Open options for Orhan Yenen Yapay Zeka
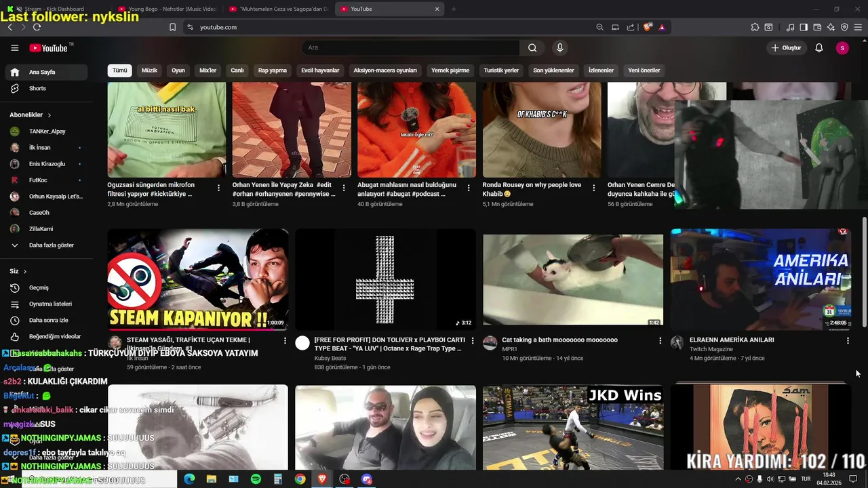Screen dimensions: 868x488 tap(344, 188)
